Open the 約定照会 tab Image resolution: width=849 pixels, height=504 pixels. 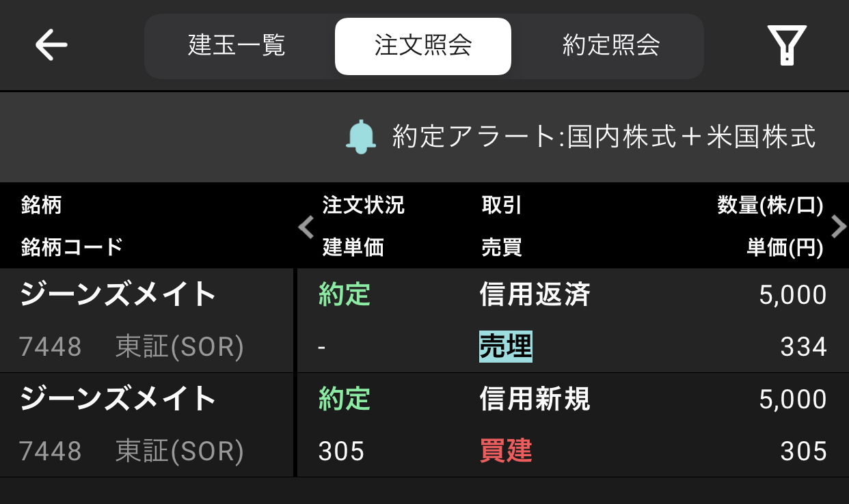click(x=611, y=46)
